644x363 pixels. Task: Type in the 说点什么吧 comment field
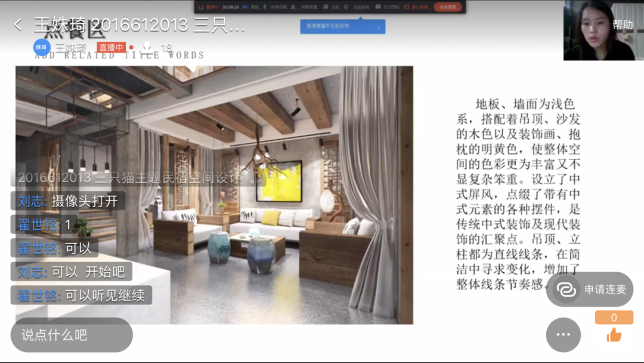[72, 335]
